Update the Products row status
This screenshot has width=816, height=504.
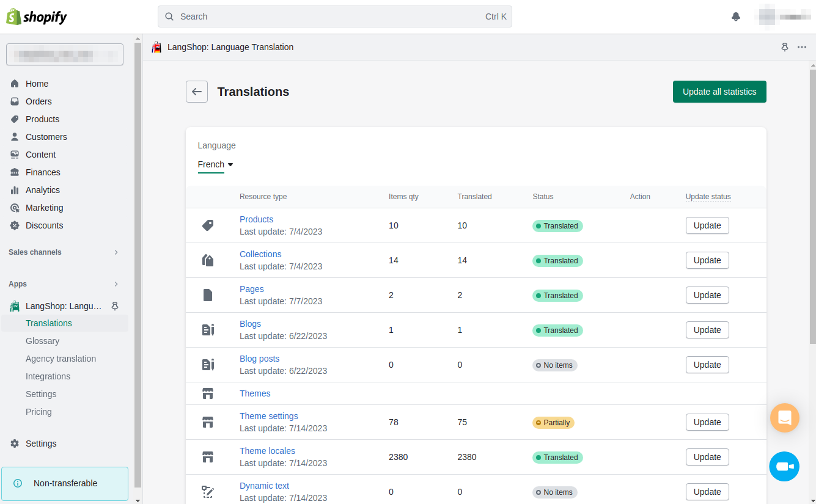pyautogui.click(x=707, y=225)
